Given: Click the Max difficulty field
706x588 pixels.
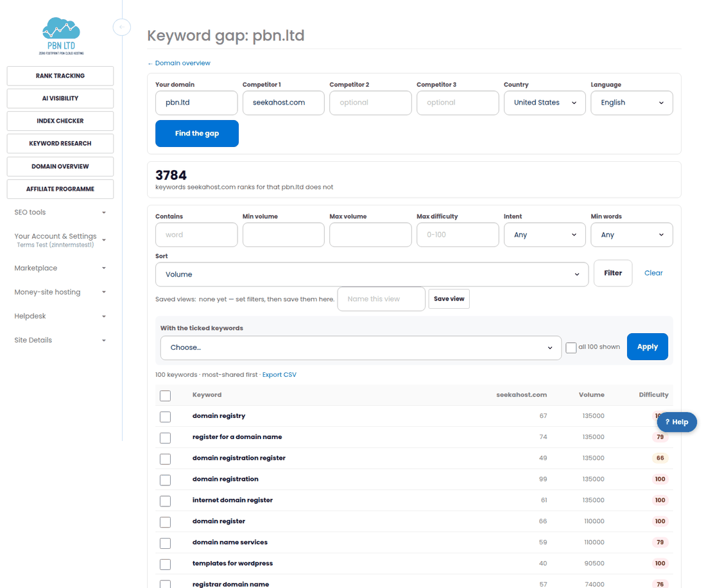Looking at the screenshot, I should (458, 234).
